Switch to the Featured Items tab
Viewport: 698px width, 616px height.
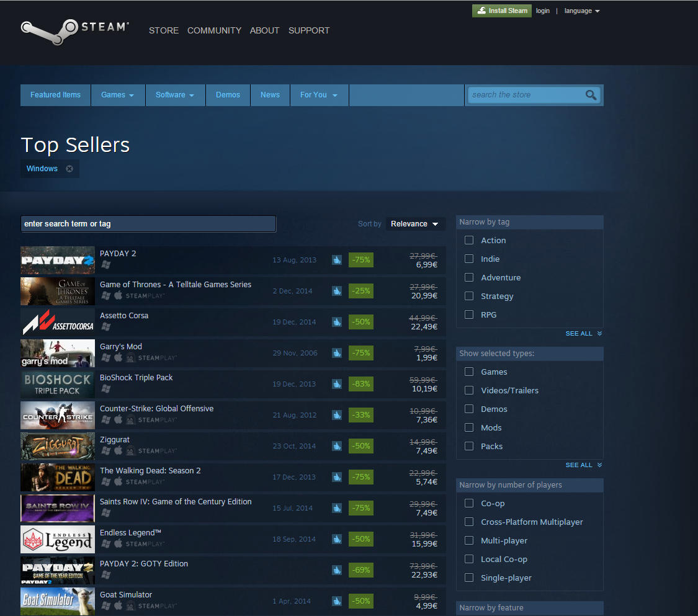[x=56, y=95]
